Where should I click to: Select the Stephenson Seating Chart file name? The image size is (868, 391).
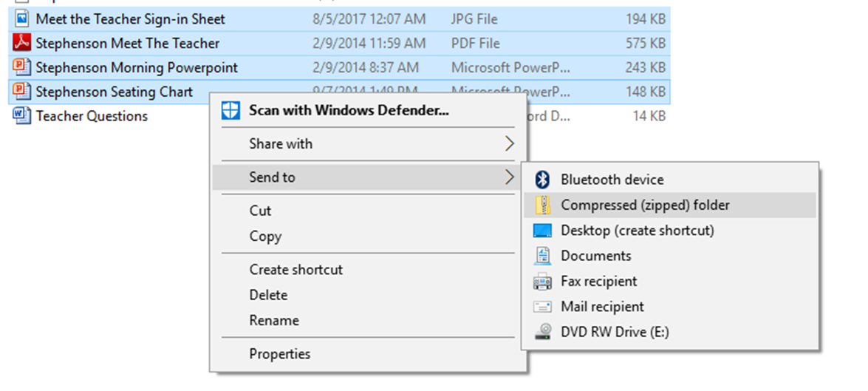click(115, 92)
